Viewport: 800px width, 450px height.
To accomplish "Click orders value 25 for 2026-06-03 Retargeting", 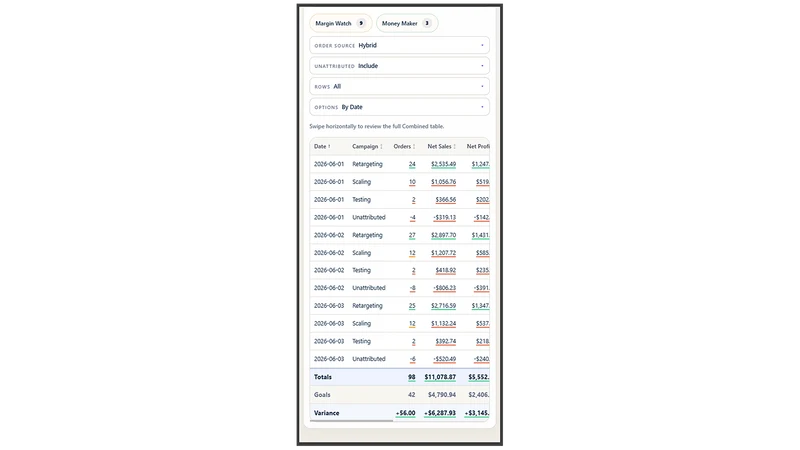I will [x=412, y=306].
